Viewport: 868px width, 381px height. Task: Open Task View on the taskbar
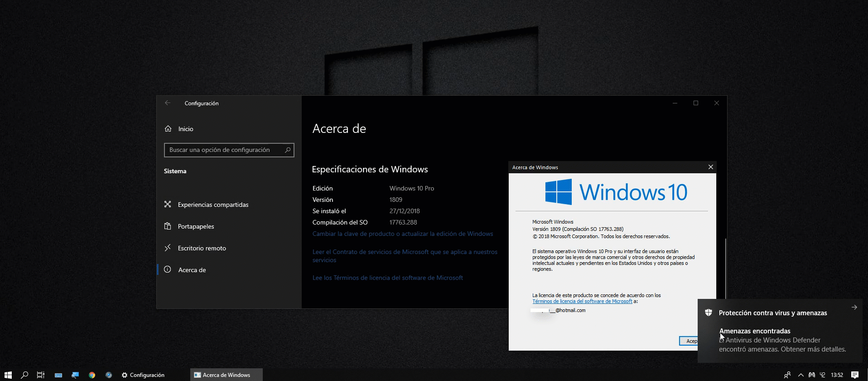pyautogui.click(x=41, y=375)
